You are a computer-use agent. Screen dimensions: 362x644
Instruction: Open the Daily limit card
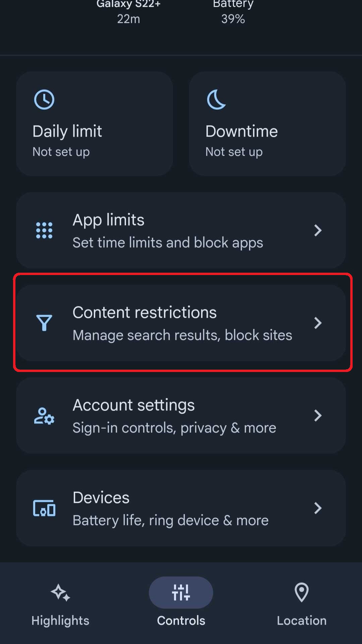(95, 134)
